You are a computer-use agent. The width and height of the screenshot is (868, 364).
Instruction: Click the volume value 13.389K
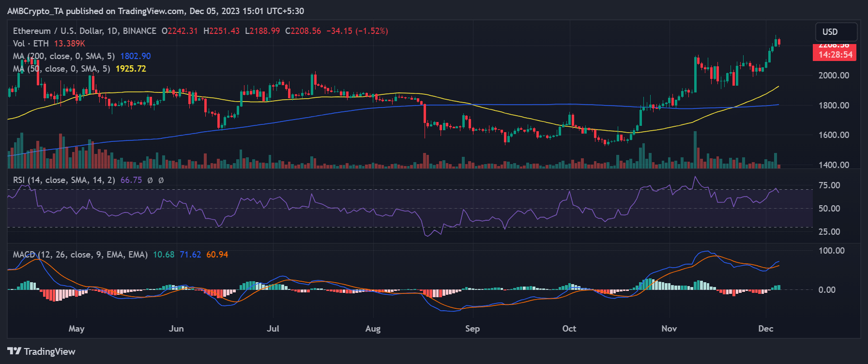(x=70, y=44)
